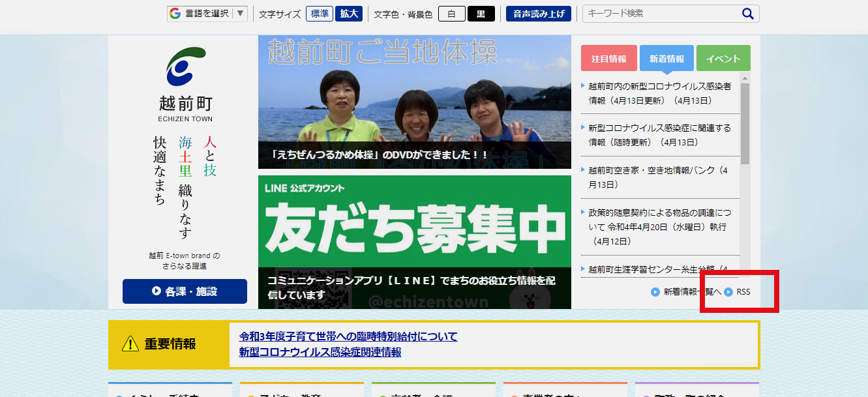The width and height of the screenshot is (868, 397).
Task: Click the play icon beside 新着情報一覧へ
Action: (x=655, y=292)
